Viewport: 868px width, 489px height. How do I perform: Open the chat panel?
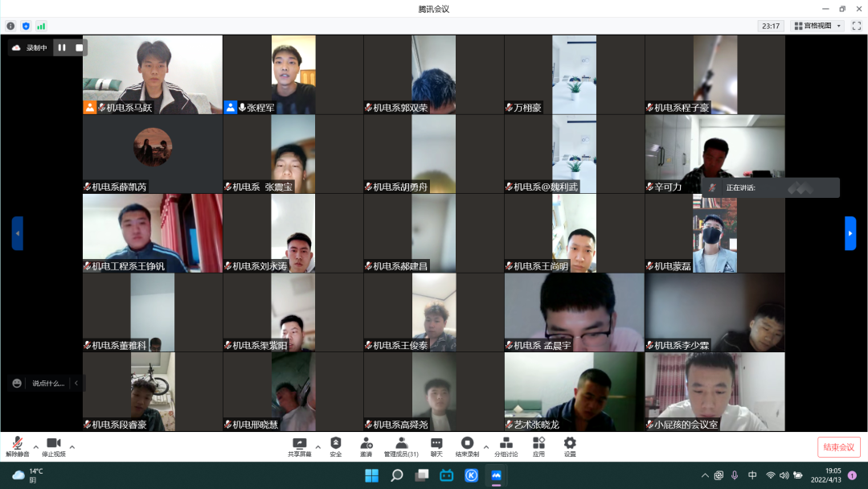click(436, 447)
